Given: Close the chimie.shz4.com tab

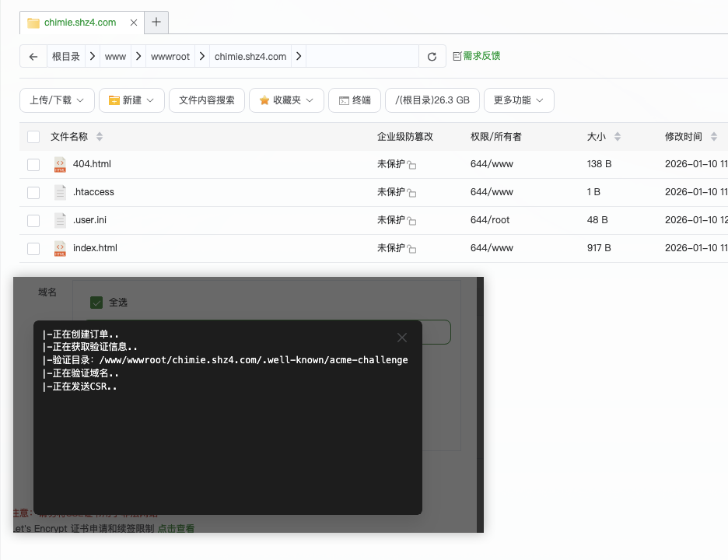Looking at the screenshot, I should point(134,23).
